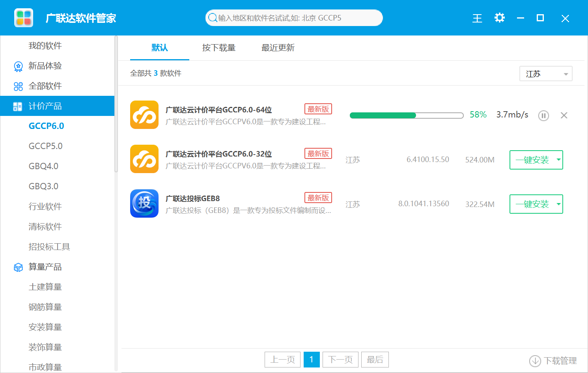
Task: Click 最新版 badge on GCCP6.0-32位
Action: pos(318,154)
